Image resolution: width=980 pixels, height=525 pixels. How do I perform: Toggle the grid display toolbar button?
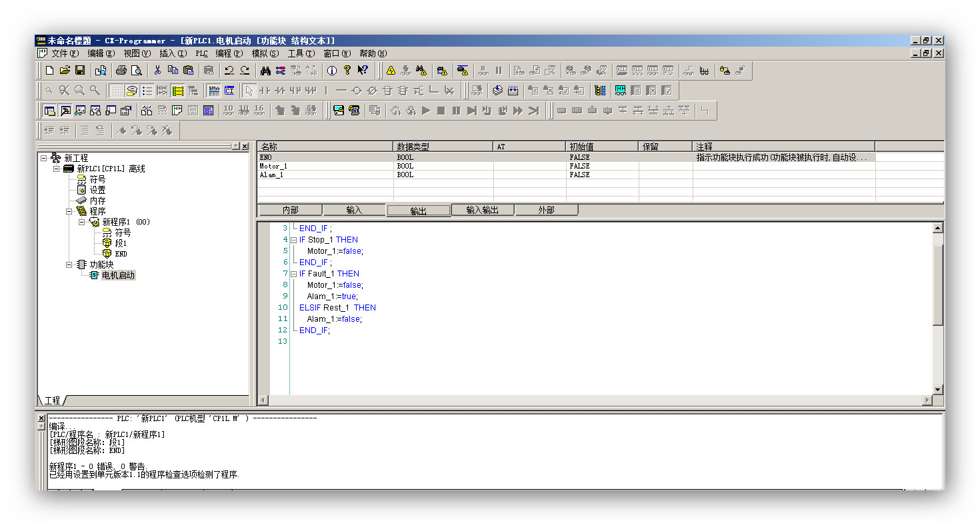pos(116,91)
